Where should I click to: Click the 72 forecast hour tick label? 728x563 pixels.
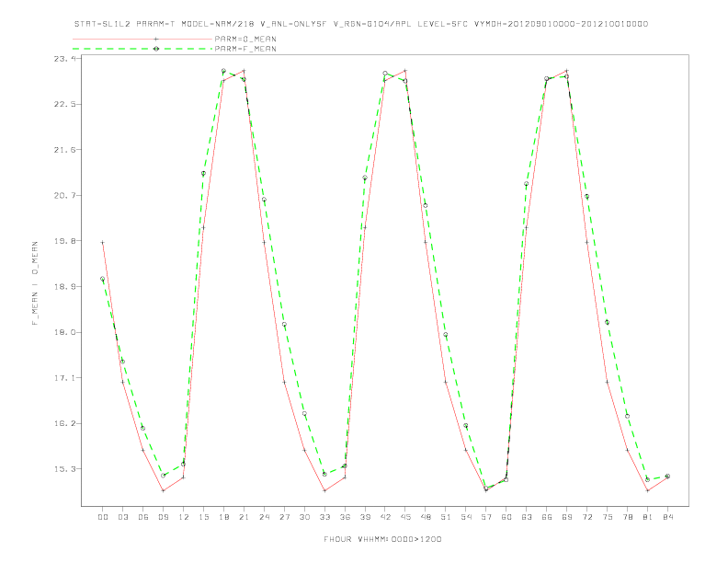tap(586, 517)
